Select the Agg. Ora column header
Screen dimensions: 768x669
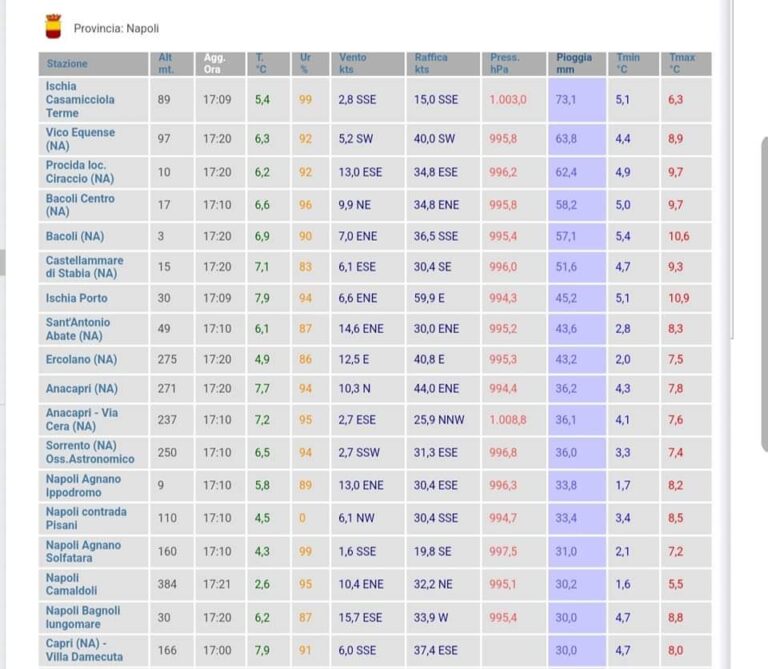214,63
